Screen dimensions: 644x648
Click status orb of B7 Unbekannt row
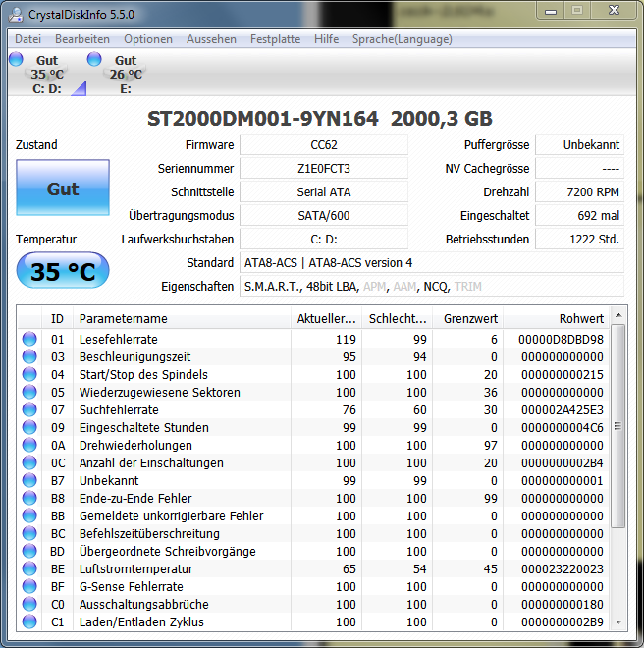29,480
